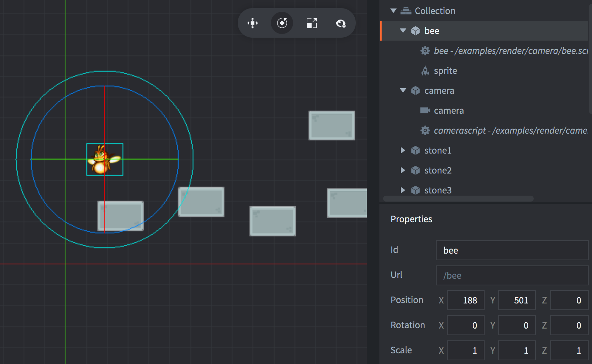The height and width of the screenshot is (364, 592).
Task: Click the camerascript gear icon
Action: (425, 130)
